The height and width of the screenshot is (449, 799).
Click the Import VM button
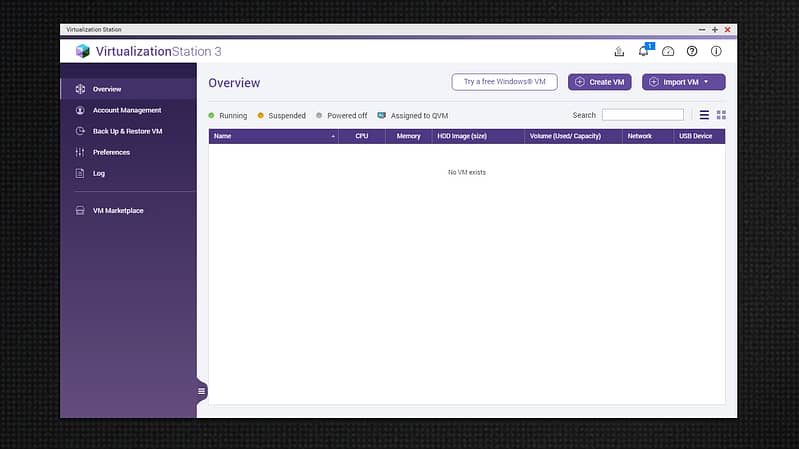click(x=684, y=82)
